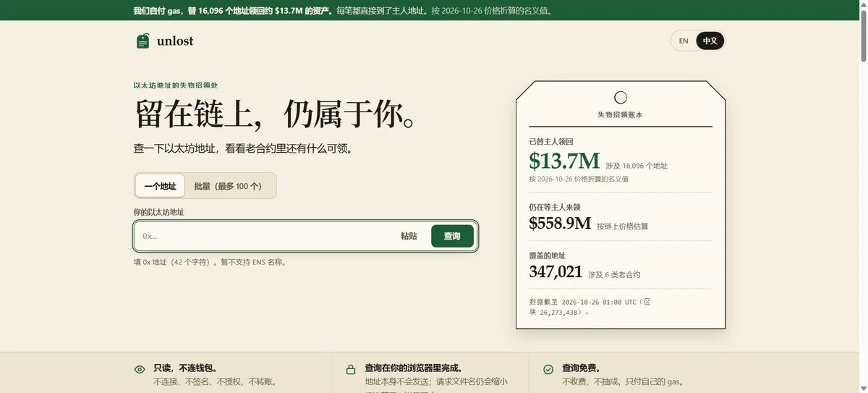Click the 失物招领账本 heading
Viewport: 868px width, 393px height.
pyautogui.click(x=621, y=115)
